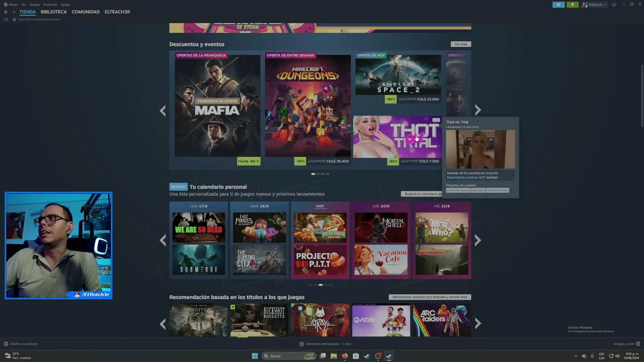Open the Mortal Shell calendar entry

pyautogui.click(x=381, y=228)
